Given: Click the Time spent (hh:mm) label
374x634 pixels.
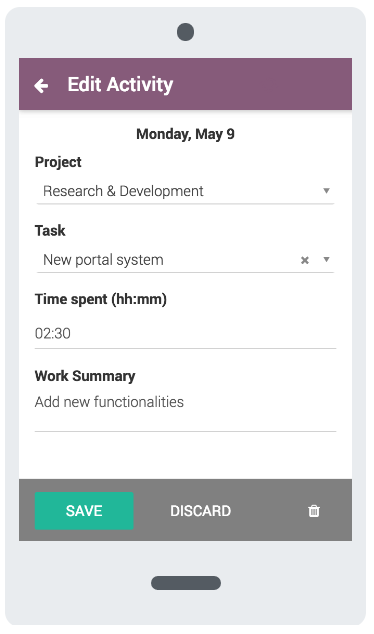Looking at the screenshot, I should pos(101,299).
